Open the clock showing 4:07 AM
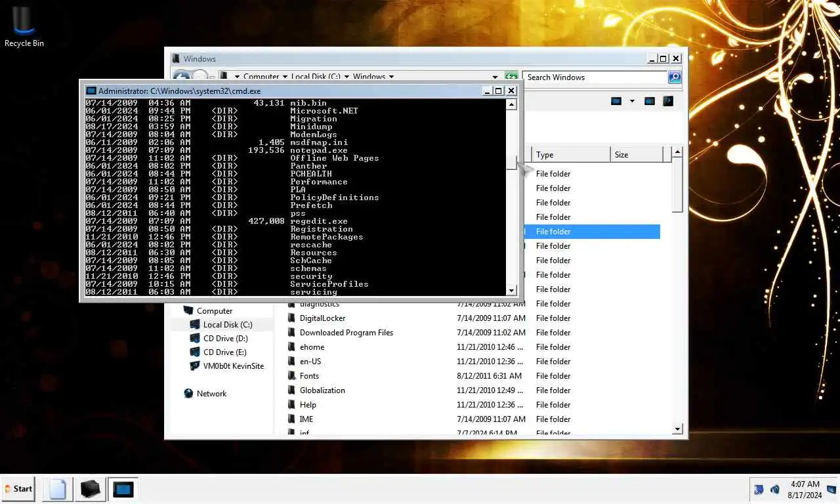840x504 pixels. [x=805, y=489]
